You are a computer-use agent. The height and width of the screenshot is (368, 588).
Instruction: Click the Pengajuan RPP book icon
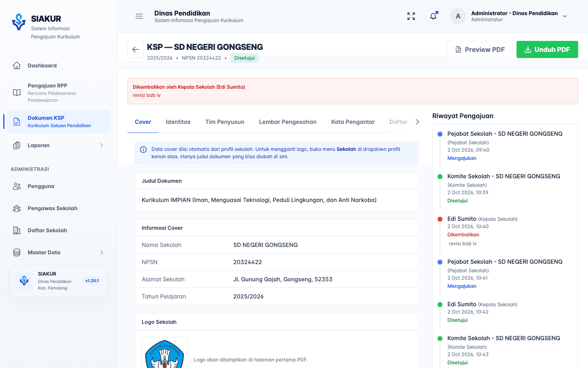(x=17, y=92)
